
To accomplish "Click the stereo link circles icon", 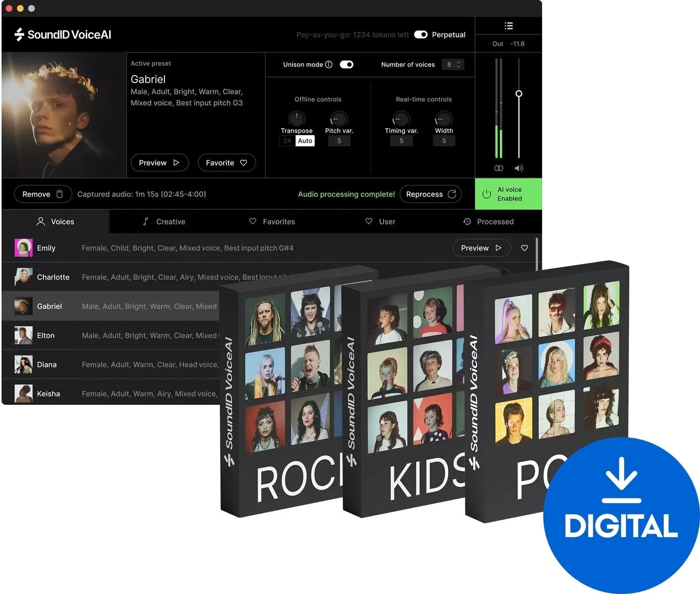I will 498,168.
